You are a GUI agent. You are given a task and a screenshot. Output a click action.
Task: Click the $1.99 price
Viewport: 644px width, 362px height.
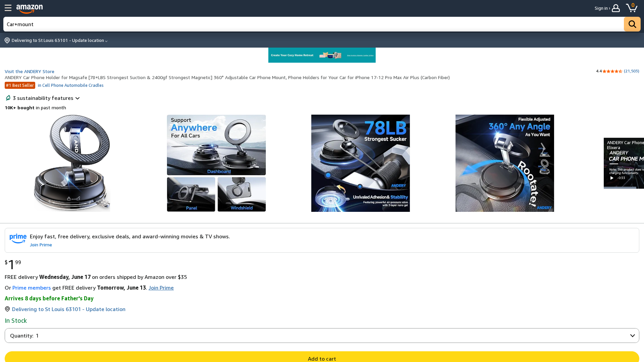click(x=13, y=264)
